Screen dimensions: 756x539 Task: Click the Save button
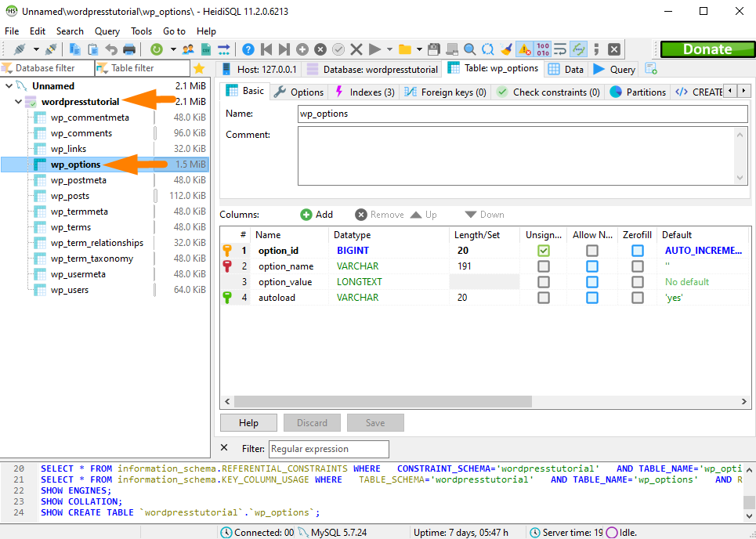[x=375, y=423]
